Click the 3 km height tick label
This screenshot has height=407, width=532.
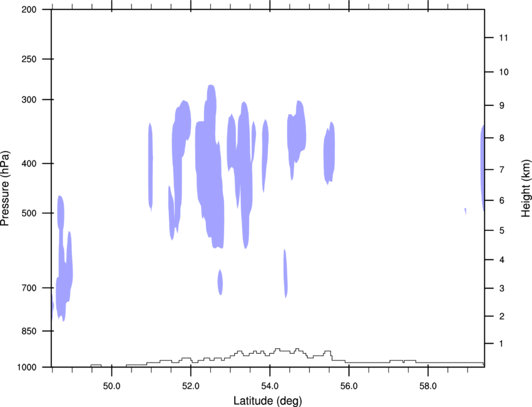pyautogui.click(x=501, y=288)
